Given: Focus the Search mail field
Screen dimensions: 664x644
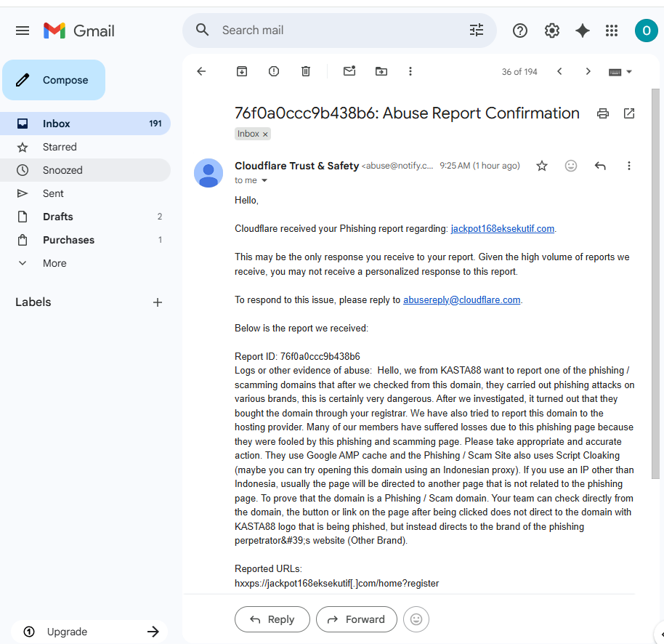Looking at the screenshot, I should coord(339,30).
